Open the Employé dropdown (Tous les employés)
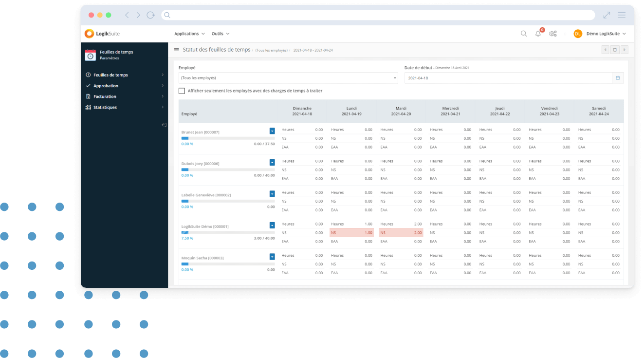The image size is (644, 358). coord(288,78)
